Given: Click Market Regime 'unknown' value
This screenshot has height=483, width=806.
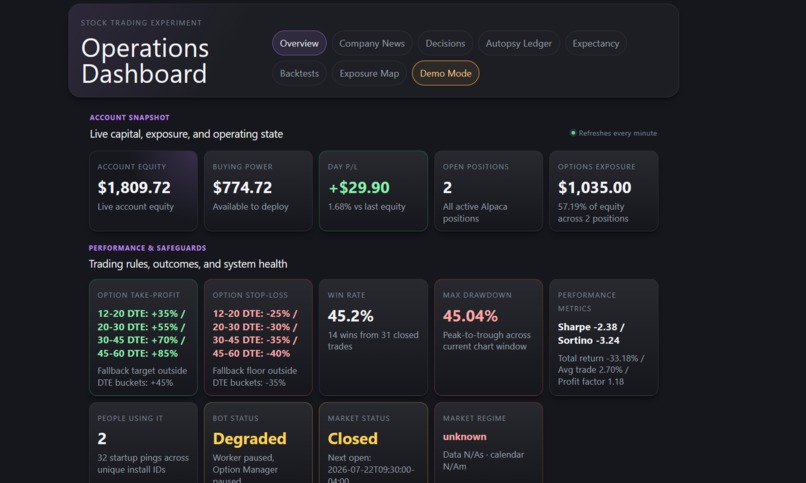Looking at the screenshot, I should point(465,437).
